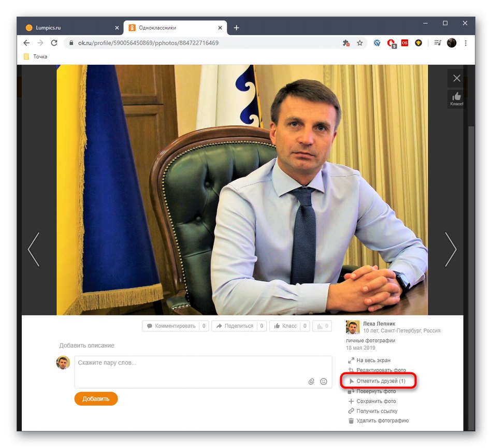Image resolution: width=492 pixels, height=448 pixels.
Task: Open the Chrome three-dot menu
Action: click(466, 43)
